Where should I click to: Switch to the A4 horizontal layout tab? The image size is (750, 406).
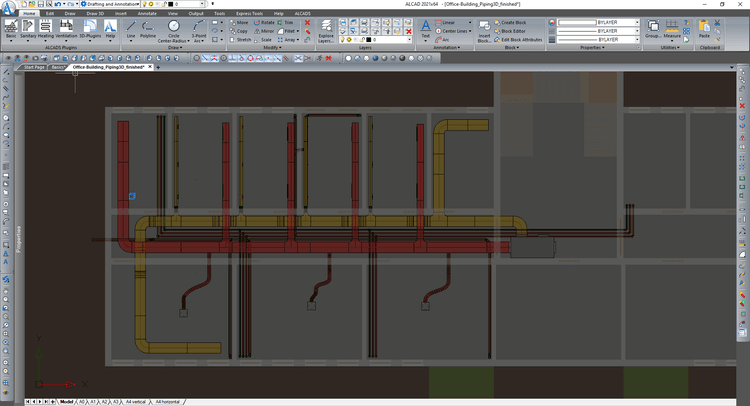168,402
